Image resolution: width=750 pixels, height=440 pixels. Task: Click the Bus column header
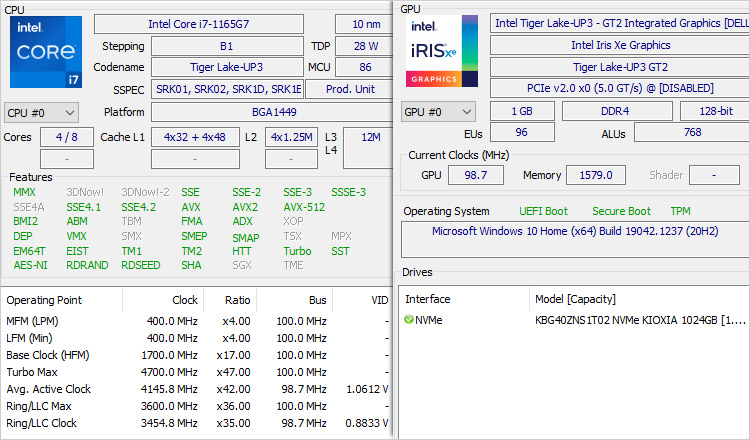tap(295, 300)
